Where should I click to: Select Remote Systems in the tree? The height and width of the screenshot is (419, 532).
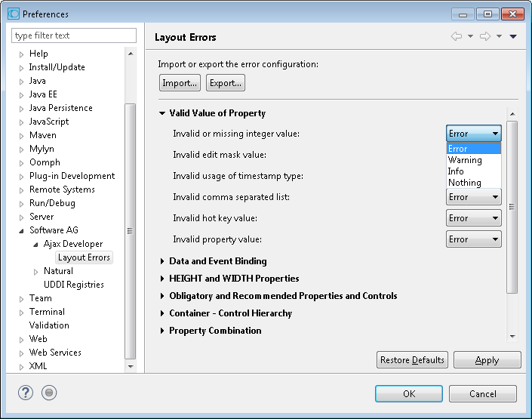pos(62,189)
